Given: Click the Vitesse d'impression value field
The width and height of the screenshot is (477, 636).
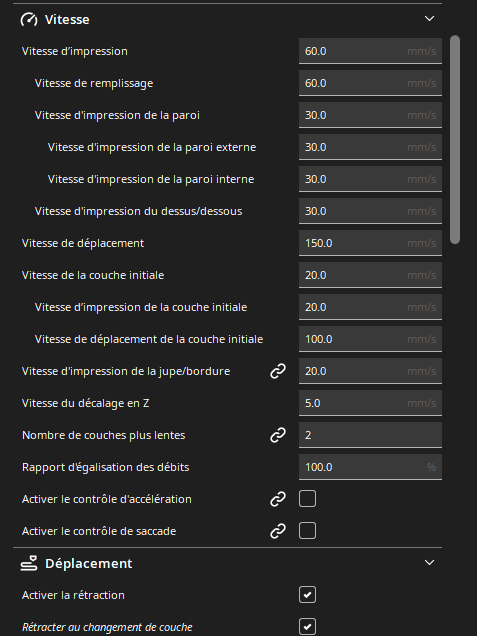Looking at the screenshot, I should tap(370, 51).
